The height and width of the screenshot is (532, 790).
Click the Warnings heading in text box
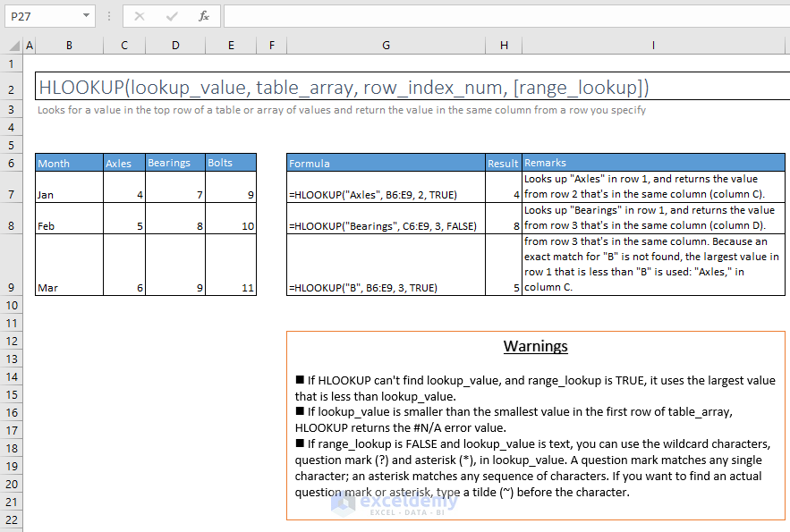(x=536, y=346)
